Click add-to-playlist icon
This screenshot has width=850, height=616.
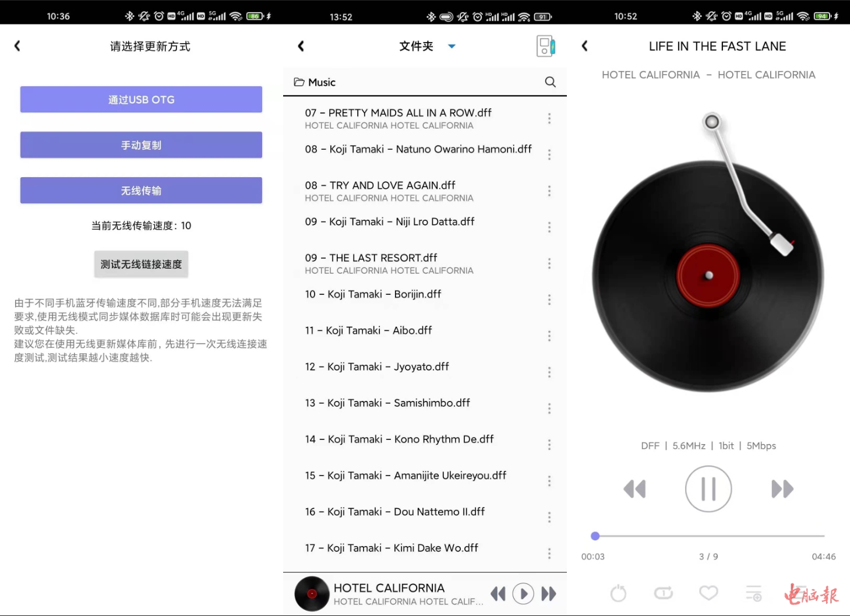tap(753, 593)
